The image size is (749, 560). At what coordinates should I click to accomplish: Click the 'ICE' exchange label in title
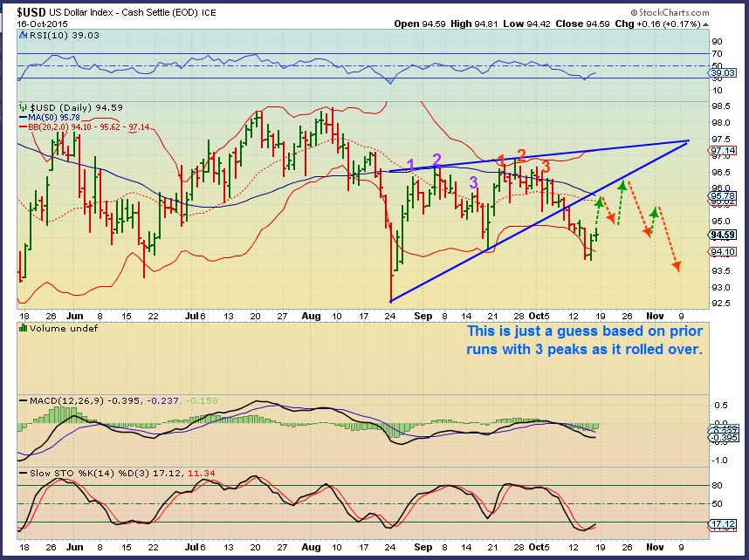coord(209,13)
